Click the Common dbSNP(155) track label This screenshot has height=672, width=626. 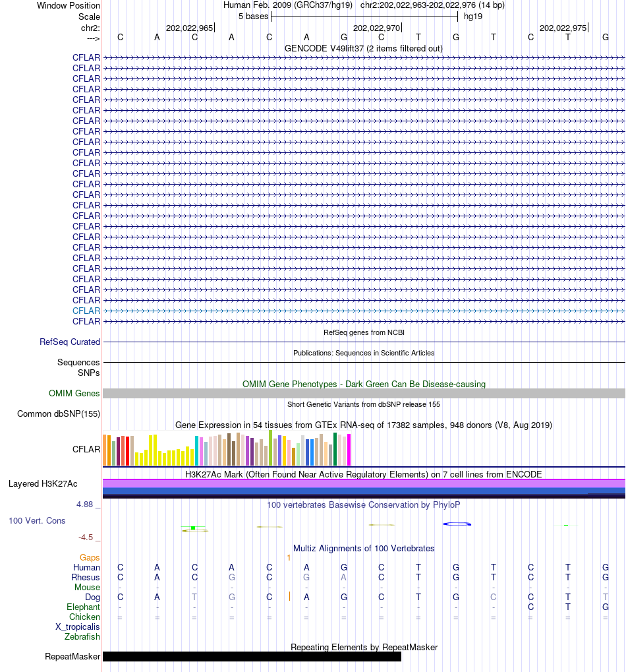pyautogui.click(x=59, y=414)
